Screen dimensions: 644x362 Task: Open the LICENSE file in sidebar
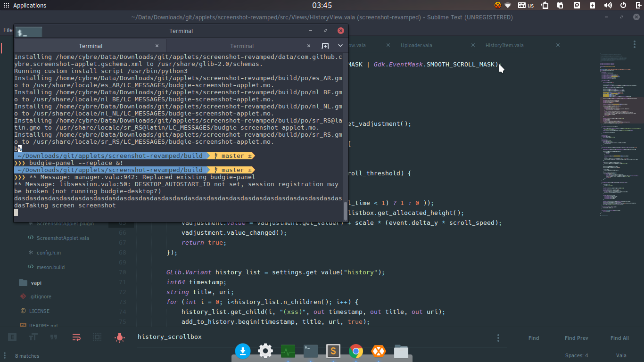(39, 311)
